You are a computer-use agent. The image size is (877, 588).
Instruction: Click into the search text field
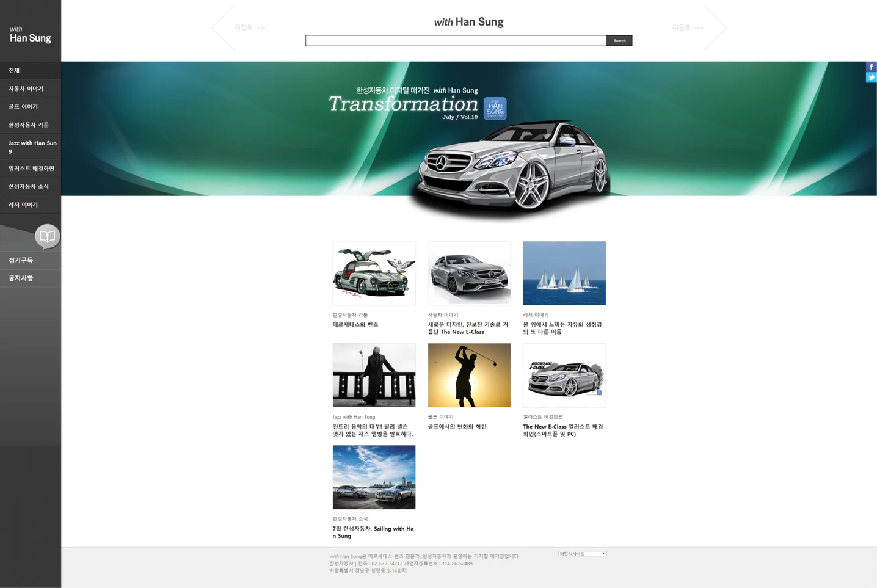tap(456, 41)
